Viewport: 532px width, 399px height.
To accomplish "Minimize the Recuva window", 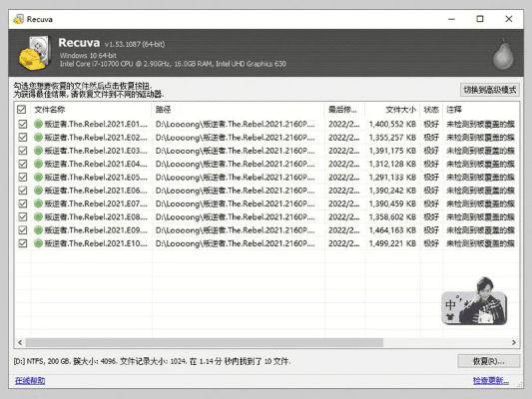I will point(451,19).
